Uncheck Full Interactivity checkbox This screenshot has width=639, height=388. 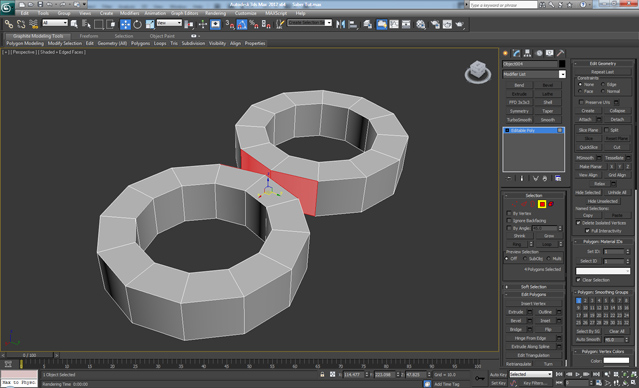pyautogui.click(x=587, y=230)
